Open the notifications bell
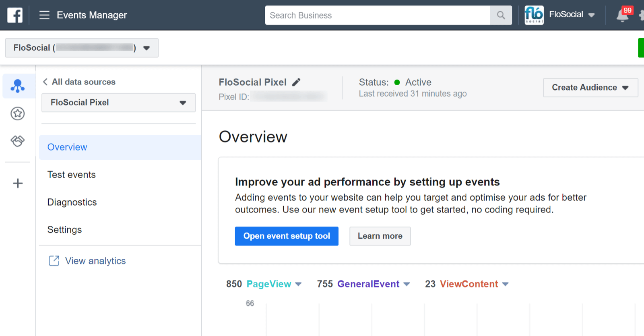Viewport: 644px width, 336px height. 622,16
